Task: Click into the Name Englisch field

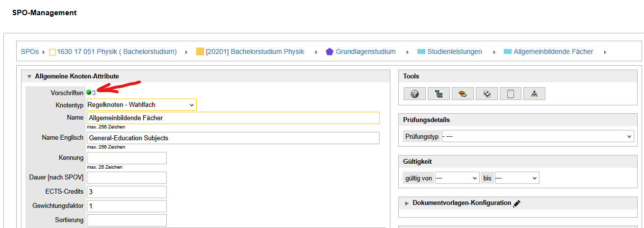Action: (233, 138)
